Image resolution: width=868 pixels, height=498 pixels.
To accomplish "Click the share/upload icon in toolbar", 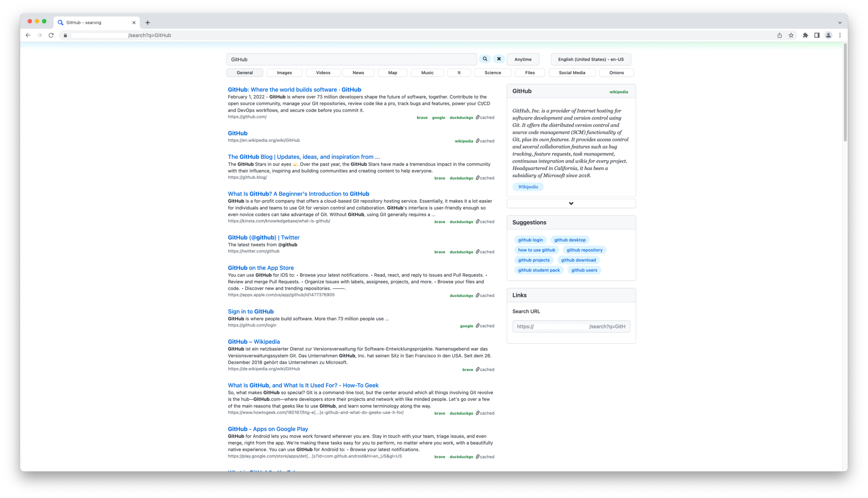I will click(x=779, y=35).
